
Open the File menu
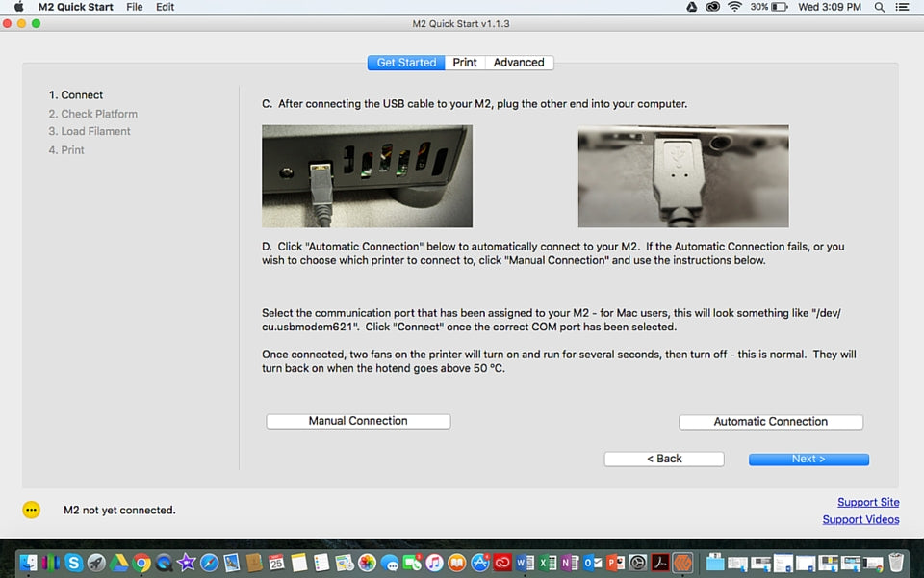click(135, 7)
